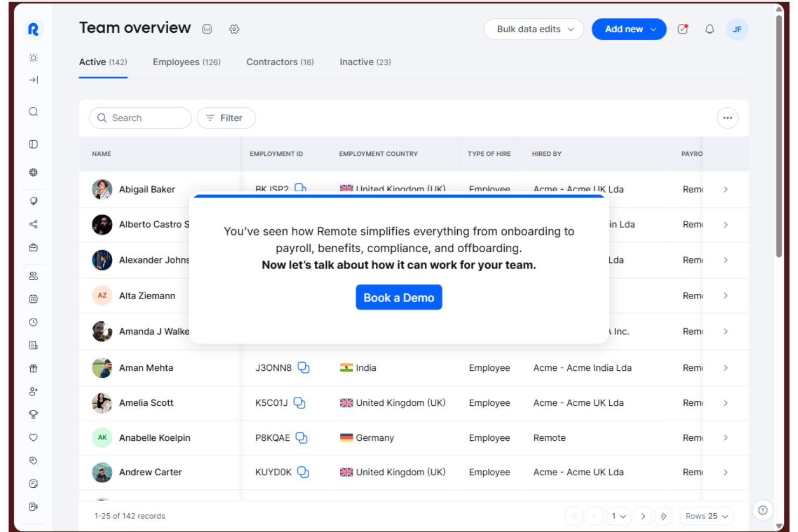The image size is (798, 532).
Task: Open the Rows 25 per-page dropdown
Action: 706,516
